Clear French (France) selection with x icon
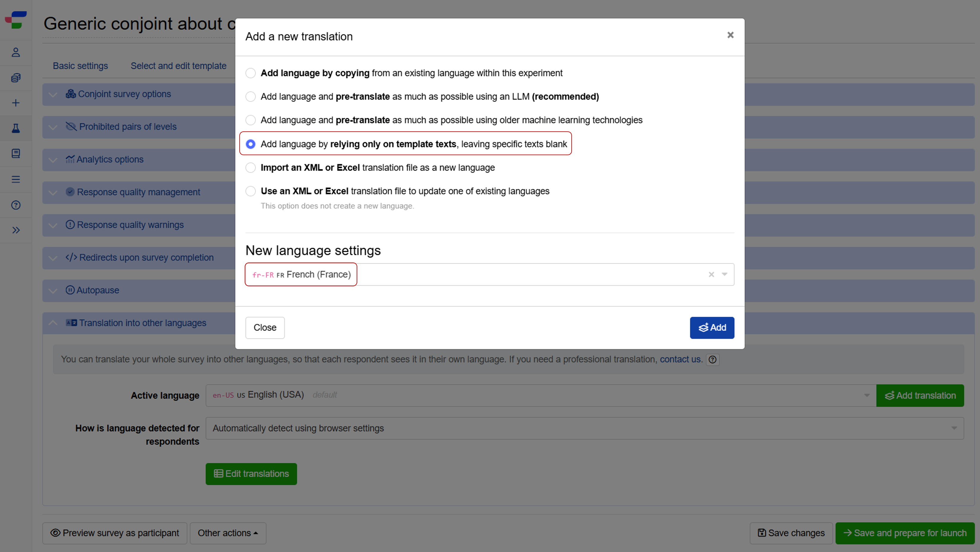Image resolution: width=980 pixels, height=552 pixels. click(711, 274)
